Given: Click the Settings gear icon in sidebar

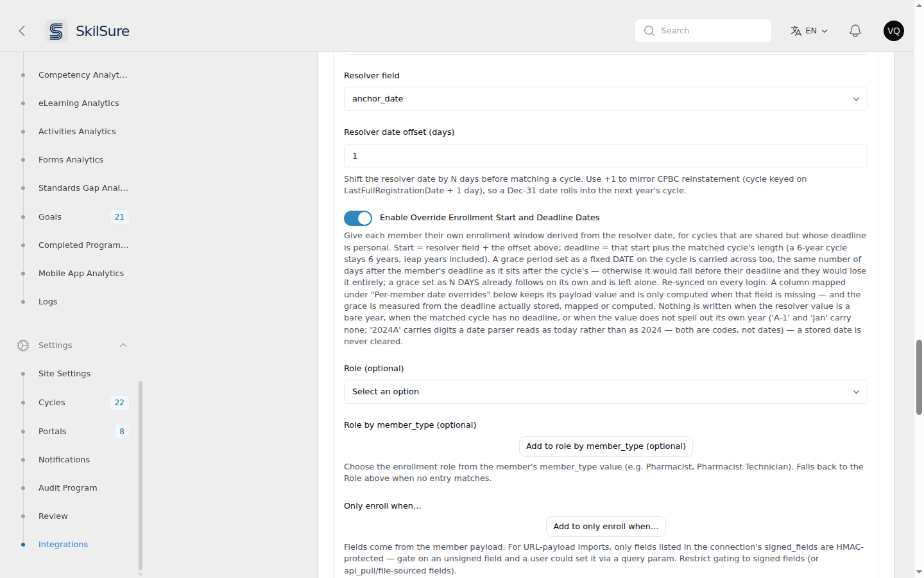Looking at the screenshot, I should (x=23, y=346).
